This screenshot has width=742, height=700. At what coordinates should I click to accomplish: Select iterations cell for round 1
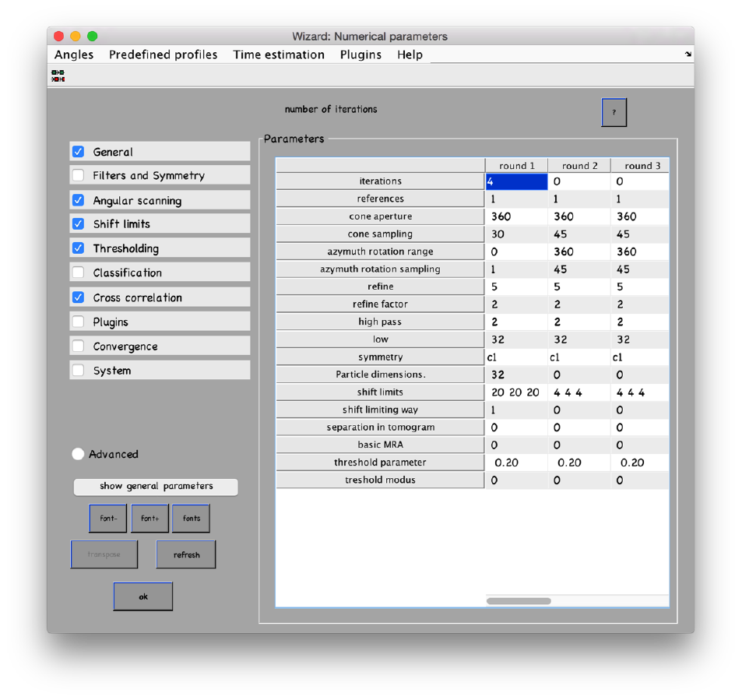(x=516, y=181)
